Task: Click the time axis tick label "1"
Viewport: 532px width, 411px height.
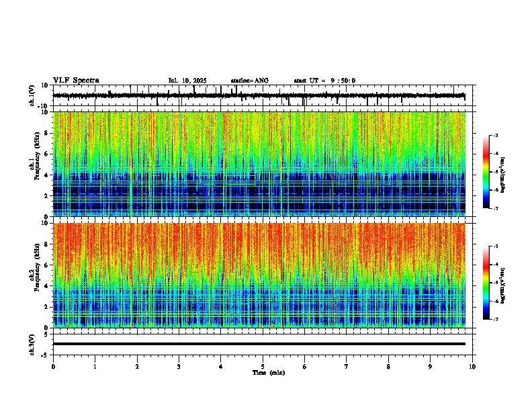Action: pos(95,367)
